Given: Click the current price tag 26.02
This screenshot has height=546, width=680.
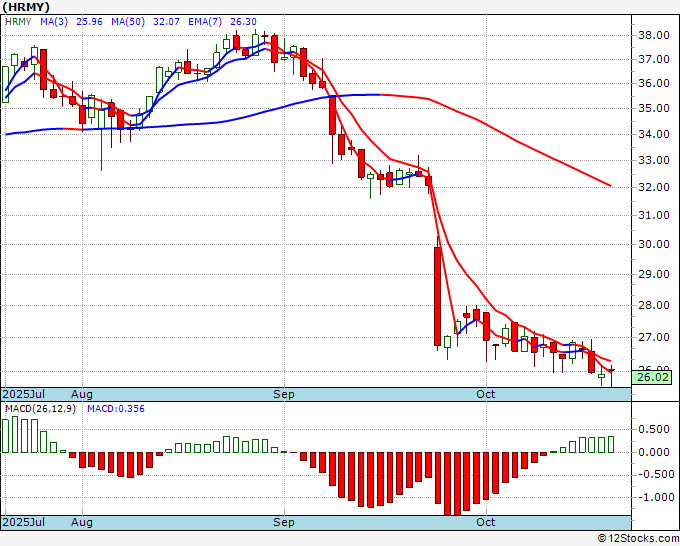Looking at the screenshot, I should click(x=654, y=377).
